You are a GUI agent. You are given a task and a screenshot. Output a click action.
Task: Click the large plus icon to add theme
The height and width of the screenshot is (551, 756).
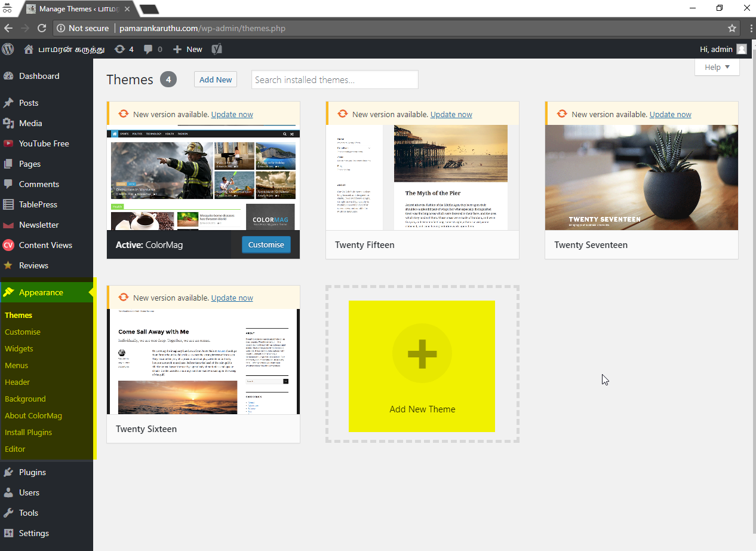pyautogui.click(x=422, y=353)
